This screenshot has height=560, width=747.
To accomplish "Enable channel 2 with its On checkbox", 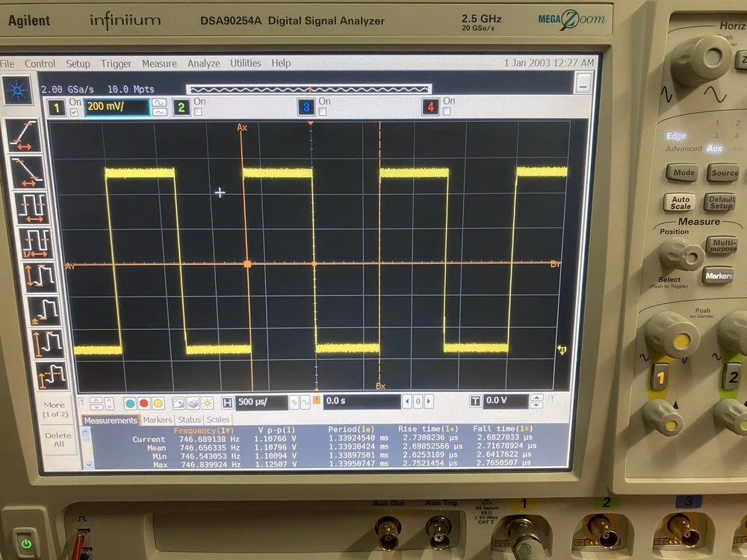I will click(198, 111).
